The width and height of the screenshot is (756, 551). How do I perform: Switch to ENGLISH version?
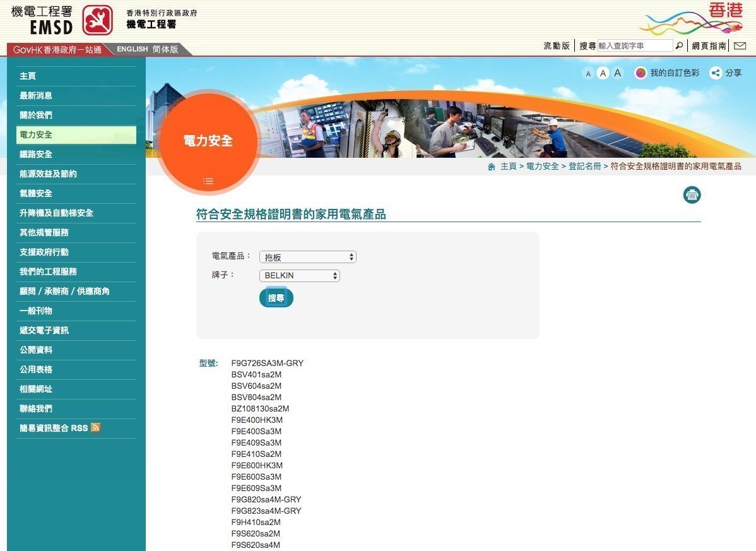click(x=132, y=49)
